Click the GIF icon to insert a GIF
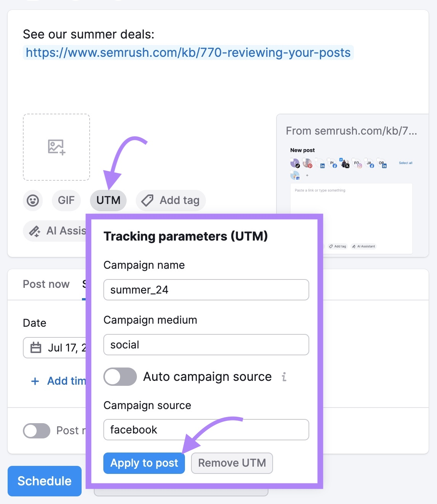The image size is (437, 504). (x=66, y=200)
